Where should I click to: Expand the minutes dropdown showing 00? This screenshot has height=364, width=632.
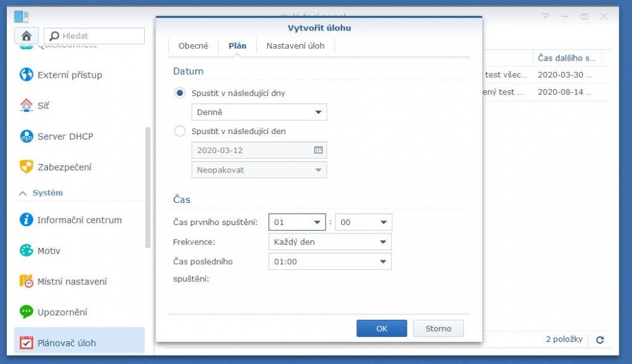coord(363,222)
